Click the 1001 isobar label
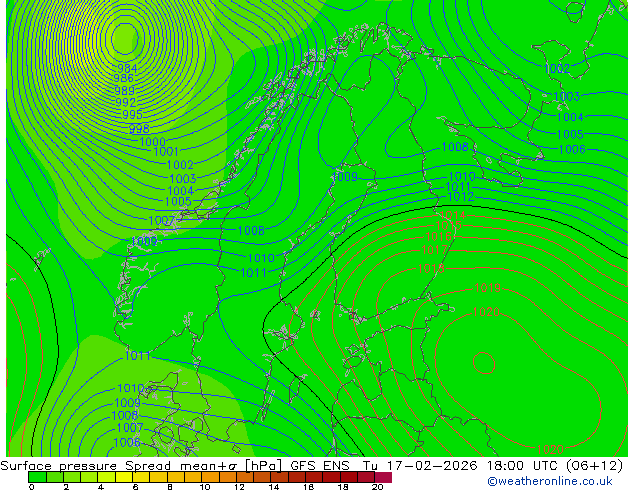 (166, 152)
